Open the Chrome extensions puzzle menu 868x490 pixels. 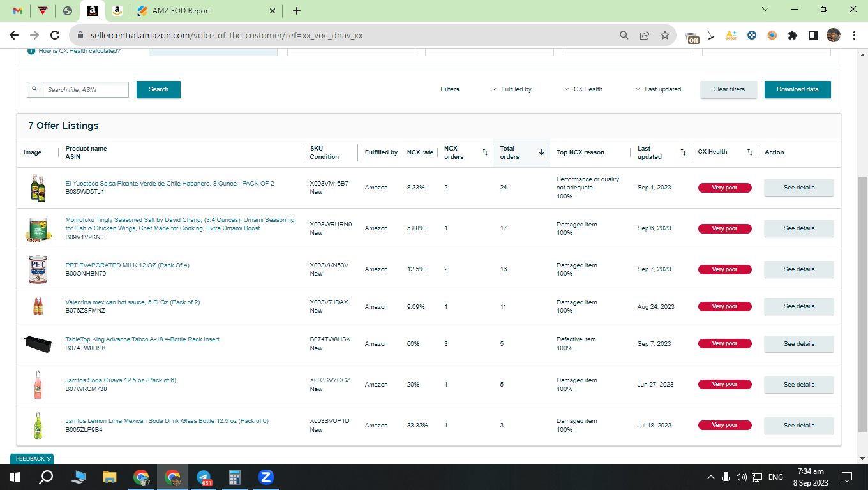793,36
